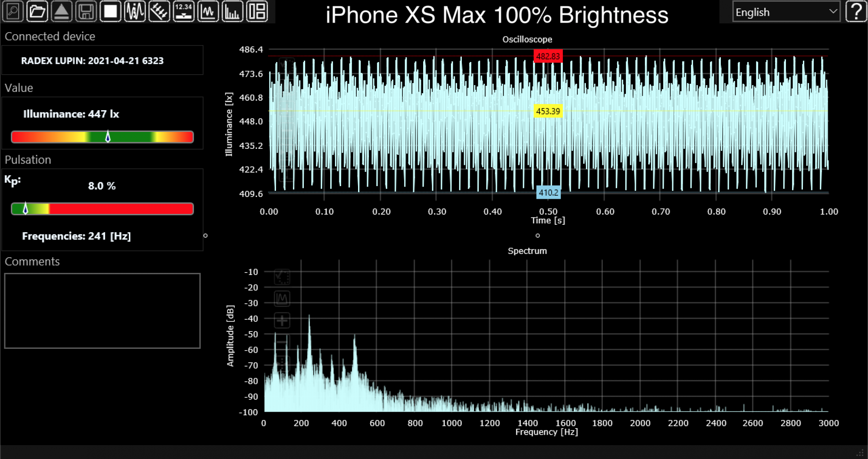
Task: Click the yellow 453.39 average marker
Action: 548,111
